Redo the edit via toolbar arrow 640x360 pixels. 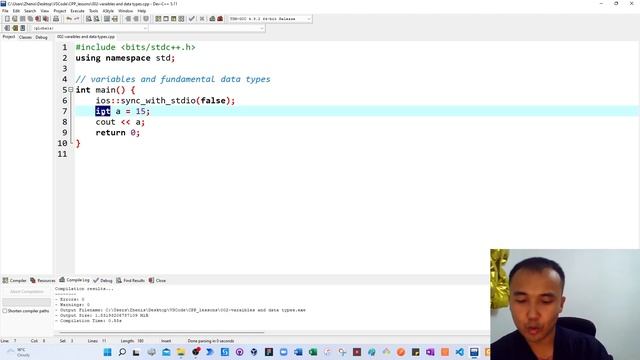click(76, 19)
